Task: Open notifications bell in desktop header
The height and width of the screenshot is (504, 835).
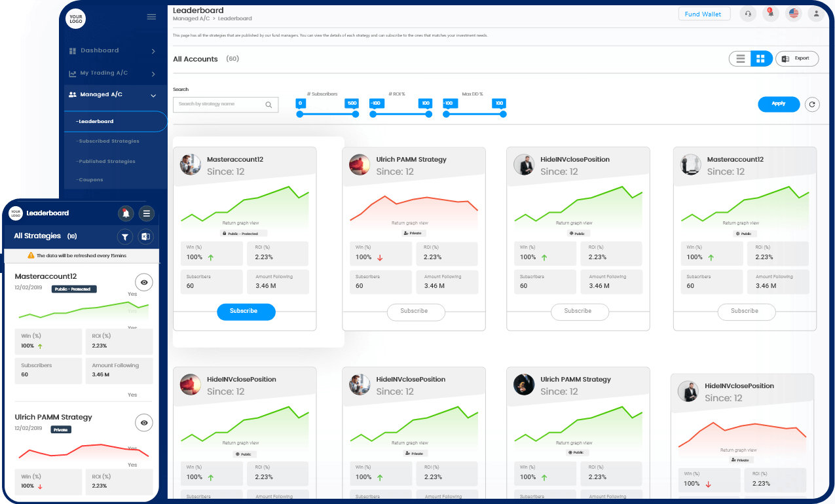Action: coord(771,14)
